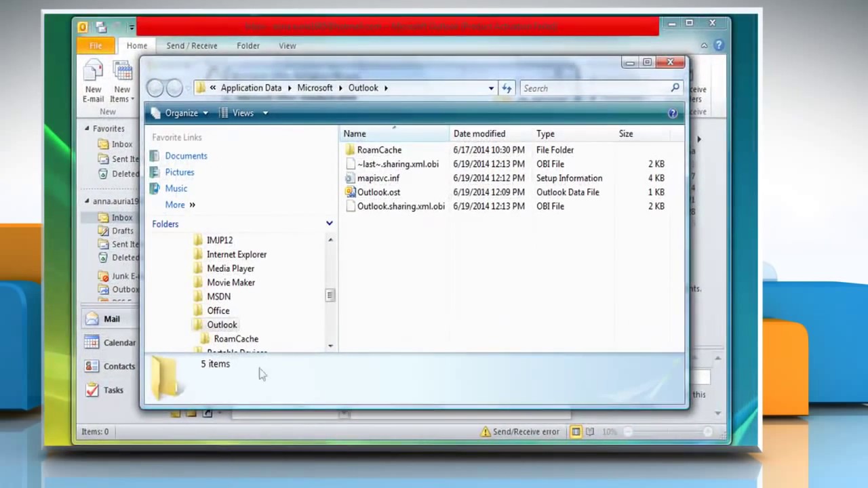
Task: Click Normal view icon in Outlook status bar
Action: (x=576, y=432)
